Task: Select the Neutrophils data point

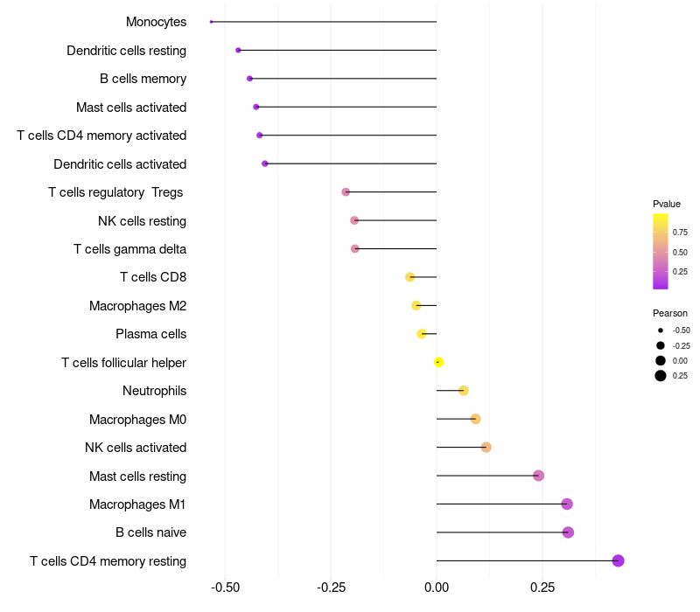Action: [x=464, y=391]
